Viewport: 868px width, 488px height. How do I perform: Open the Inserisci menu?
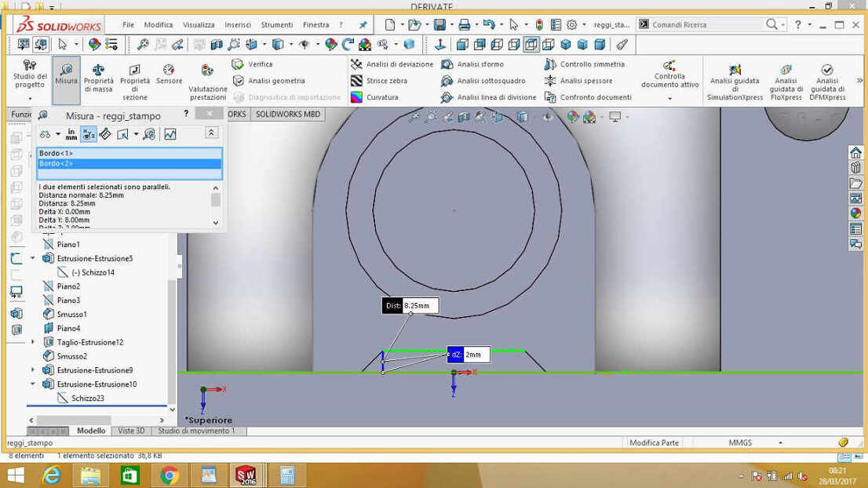pos(238,25)
